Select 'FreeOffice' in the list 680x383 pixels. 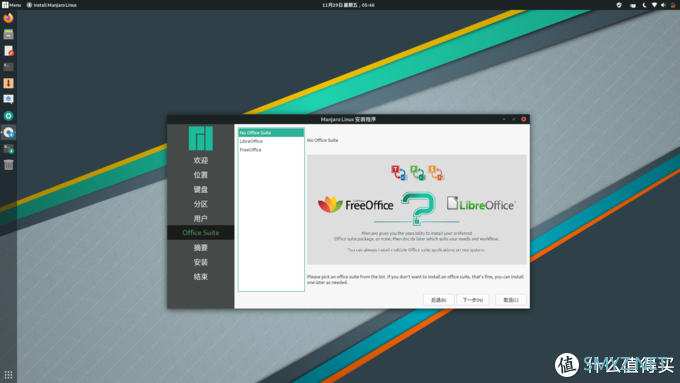(271, 150)
